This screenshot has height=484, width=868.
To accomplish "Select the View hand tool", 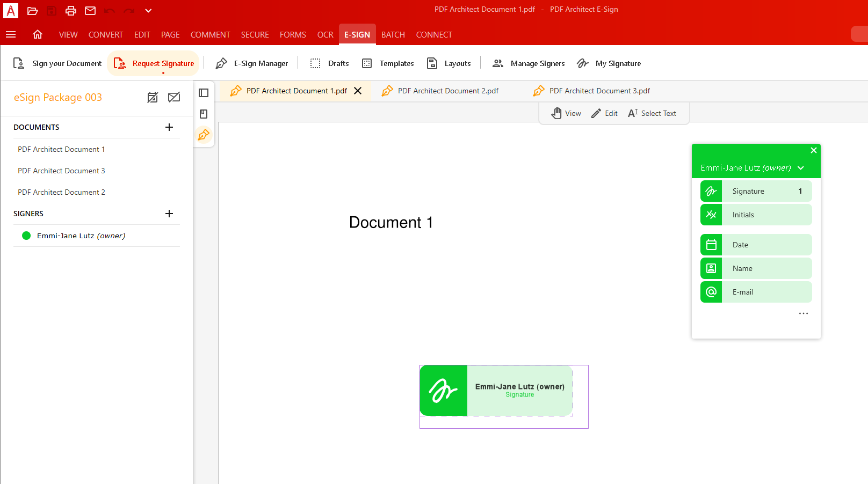I will tap(566, 113).
